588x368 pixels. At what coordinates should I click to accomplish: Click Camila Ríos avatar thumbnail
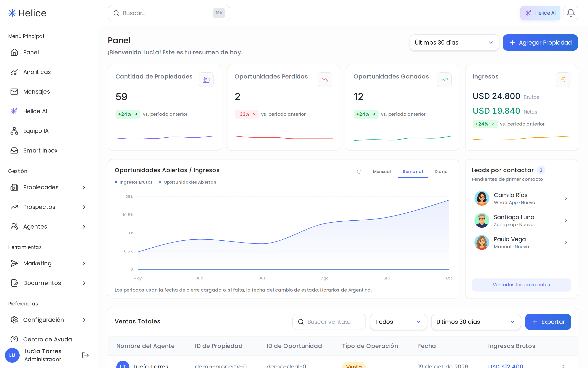(482, 198)
